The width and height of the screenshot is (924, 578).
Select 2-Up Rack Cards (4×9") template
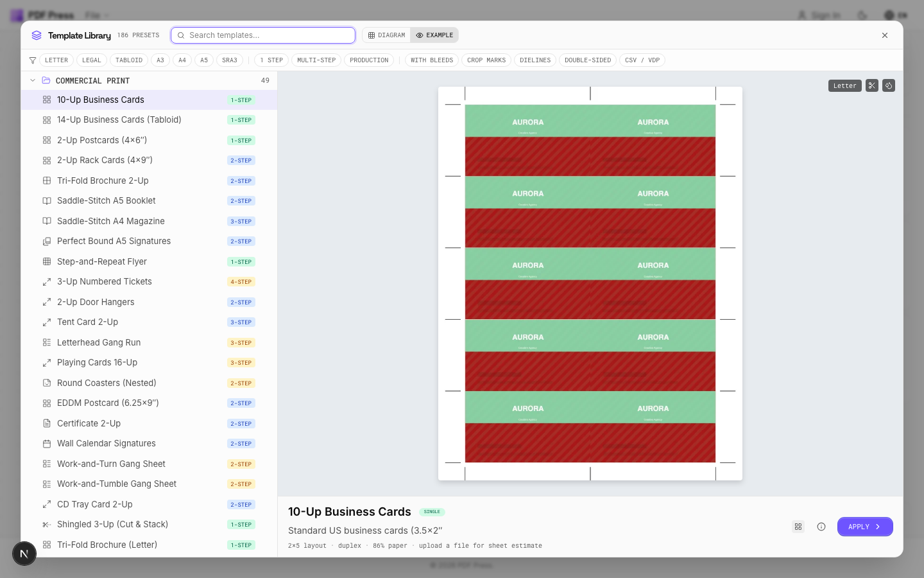(149, 161)
